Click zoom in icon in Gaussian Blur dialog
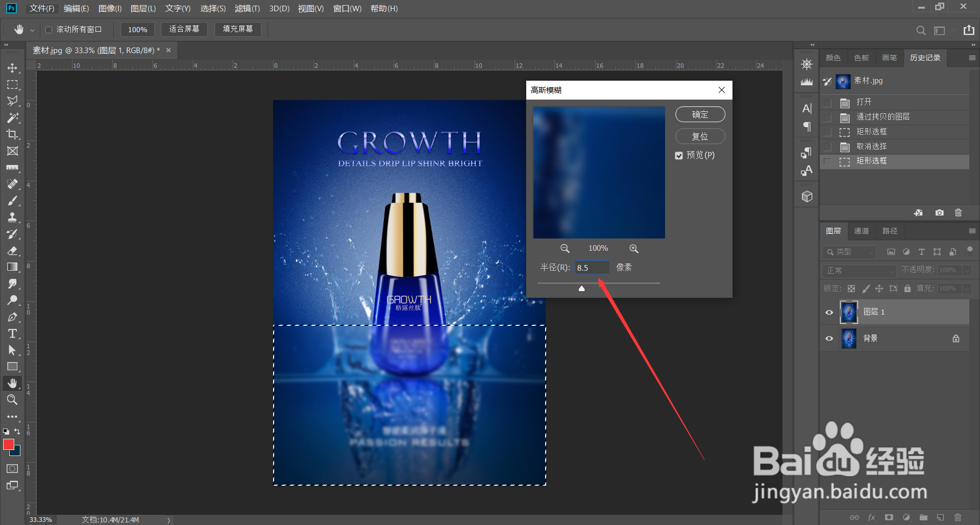Viewport: 980px width, 525px height. point(633,248)
